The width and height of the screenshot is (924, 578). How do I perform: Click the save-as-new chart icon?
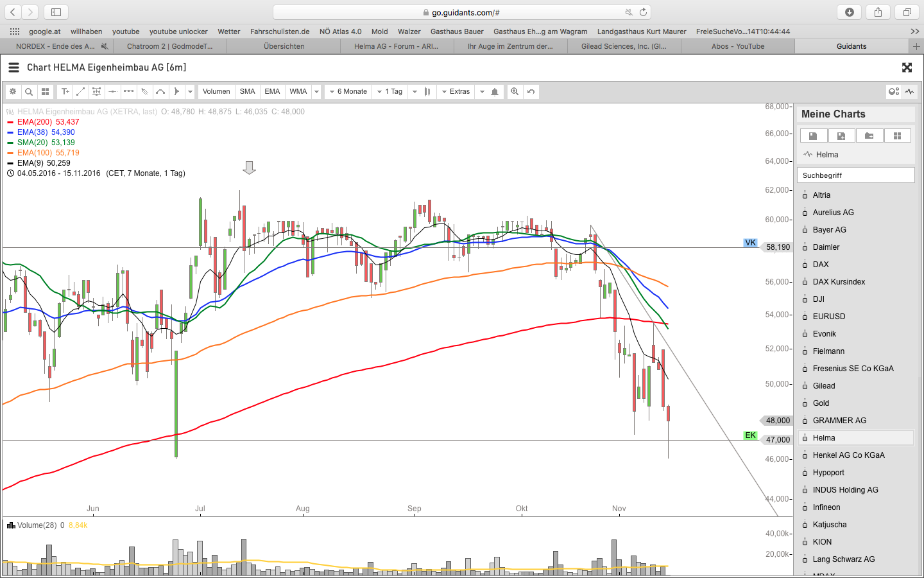click(842, 136)
